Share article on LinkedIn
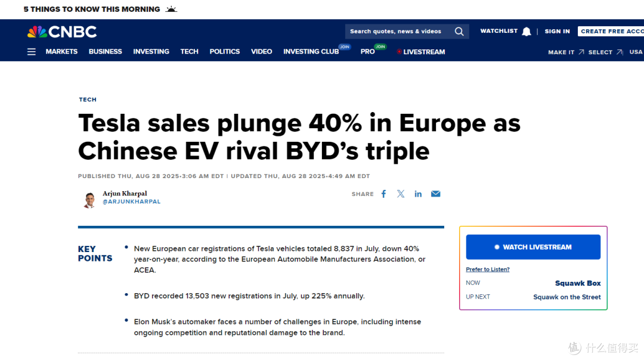The image size is (644, 361). (x=418, y=194)
